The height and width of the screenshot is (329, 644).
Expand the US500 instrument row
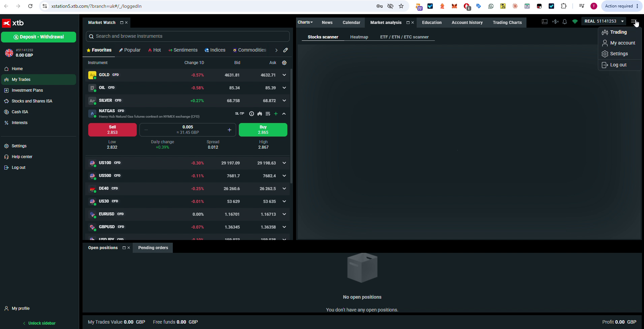click(x=284, y=176)
